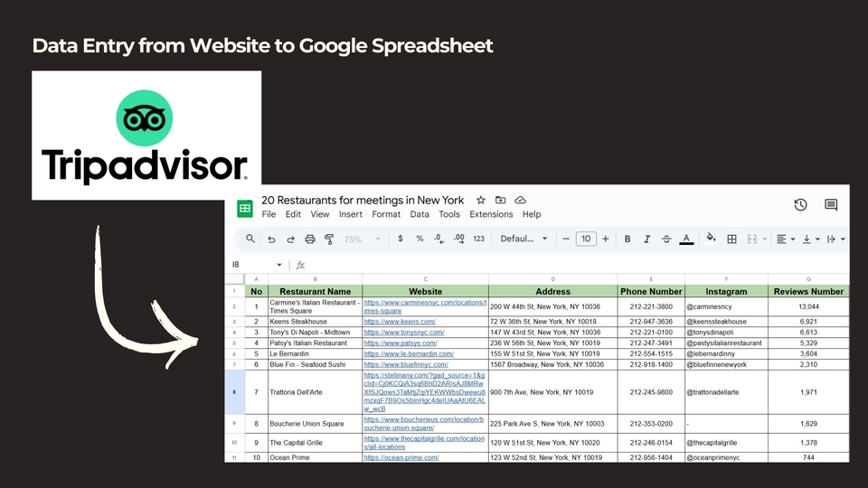Select the Reviews Number header cell

pyautogui.click(x=808, y=291)
